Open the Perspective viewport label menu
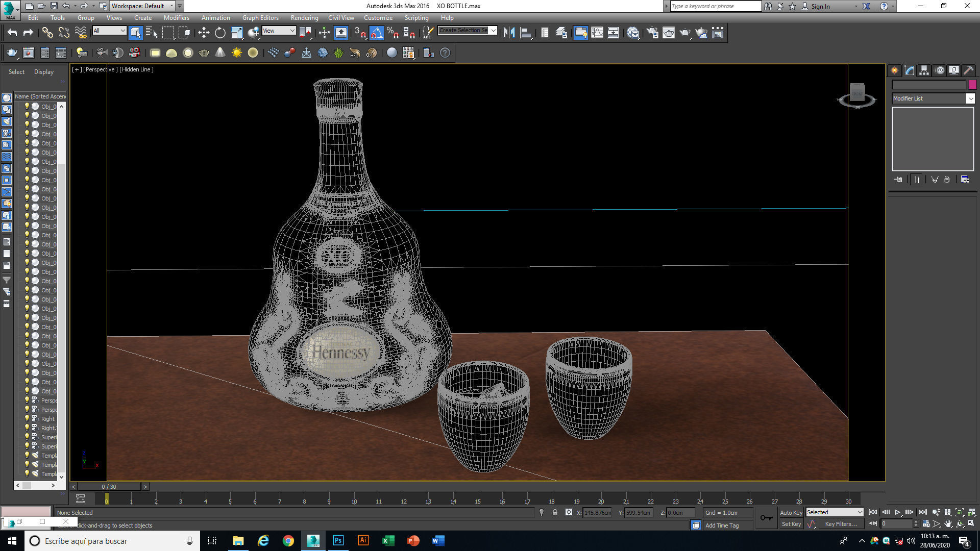 tap(101, 69)
